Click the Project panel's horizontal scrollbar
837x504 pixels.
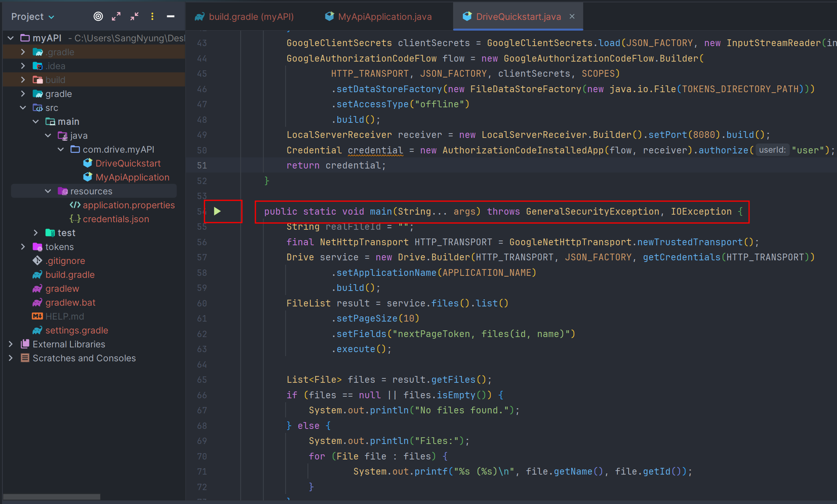[52, 497]
